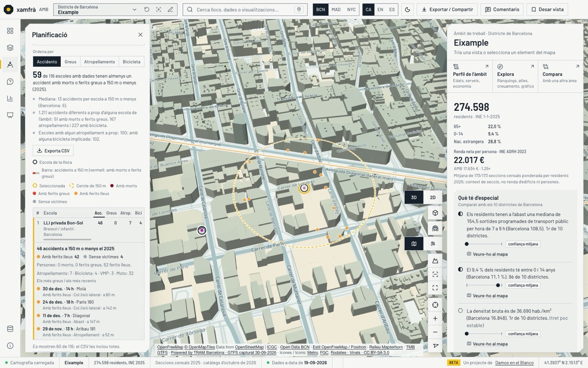Zoom in with the plus button
Viewport: 588px width, 368px height.
[x=435, y=318]
